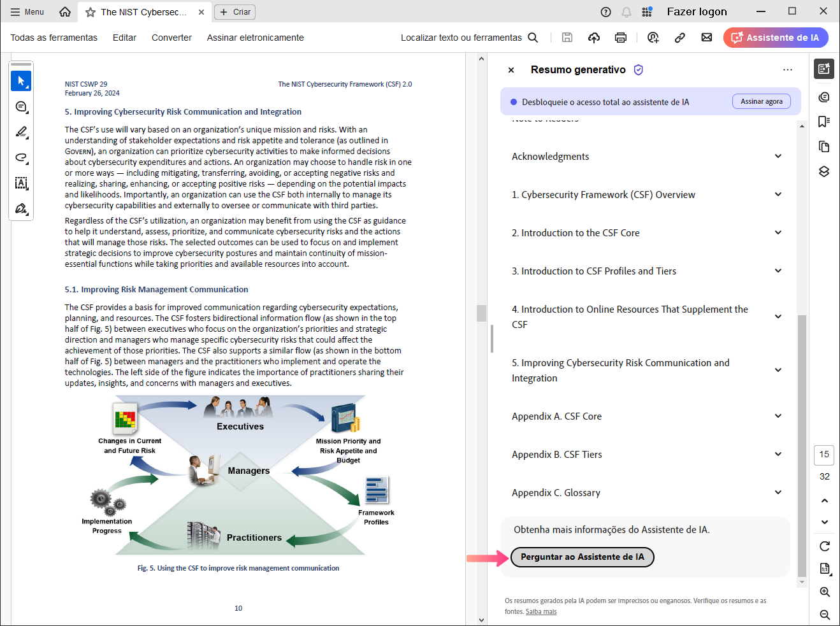Select the freehand draw tool

pos(21,157)
